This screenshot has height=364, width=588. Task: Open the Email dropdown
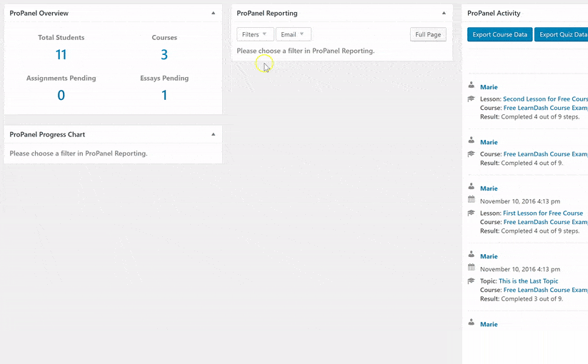tap(293, 34)
